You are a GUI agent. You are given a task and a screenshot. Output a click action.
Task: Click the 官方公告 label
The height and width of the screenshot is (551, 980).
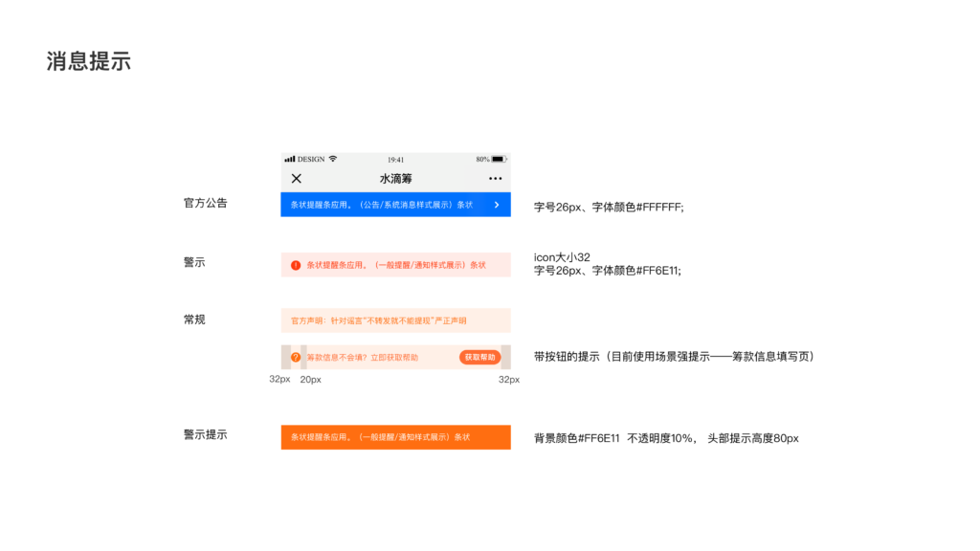[206, 203]
